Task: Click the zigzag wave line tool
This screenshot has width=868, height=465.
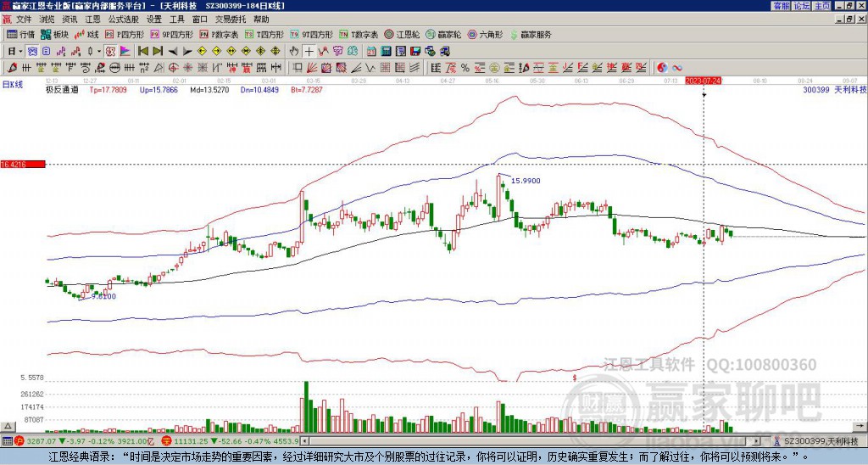Action: point(370,68)
